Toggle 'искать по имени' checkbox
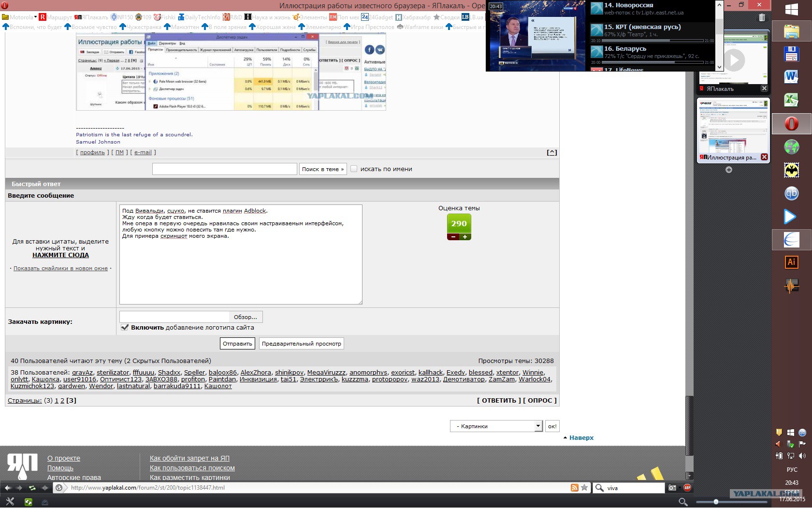Image resolution: width=812 pixels, height=508 pixels. [x=354, y=169]
